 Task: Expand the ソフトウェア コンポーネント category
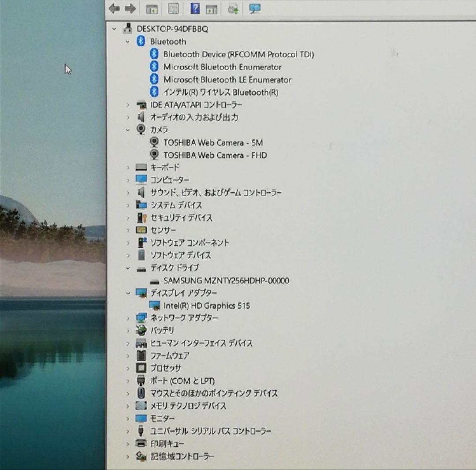point(128,243)
